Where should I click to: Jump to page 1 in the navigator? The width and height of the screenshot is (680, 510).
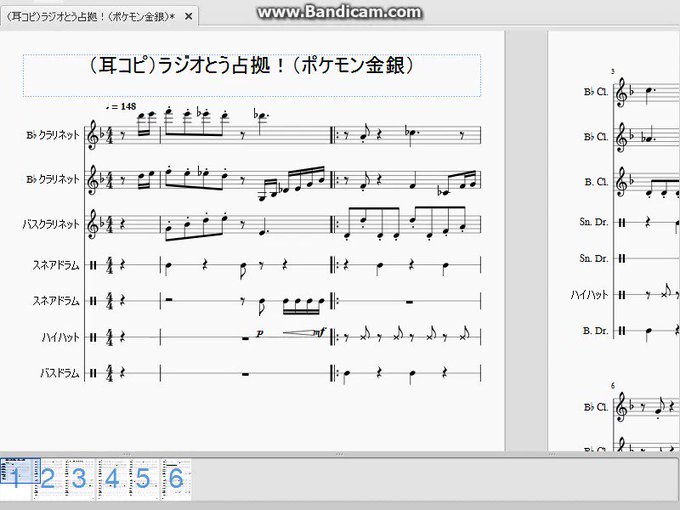click(16, 479)
